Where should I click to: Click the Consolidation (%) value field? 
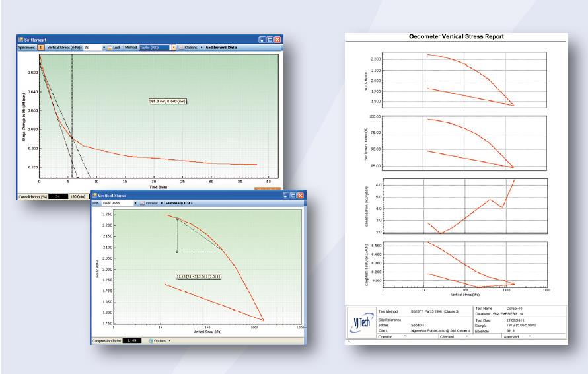58,196
